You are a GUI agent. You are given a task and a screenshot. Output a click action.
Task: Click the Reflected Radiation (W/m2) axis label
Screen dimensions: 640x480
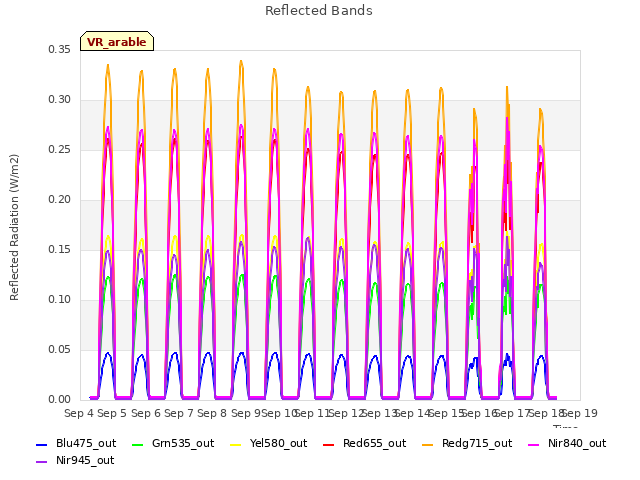tap(14, 227)
